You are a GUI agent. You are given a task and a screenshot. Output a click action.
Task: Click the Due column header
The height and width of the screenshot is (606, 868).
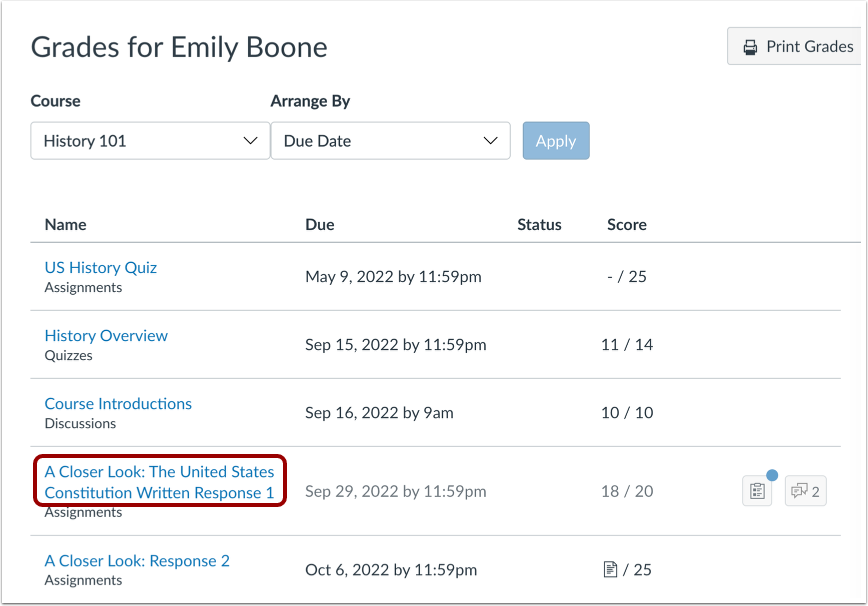[x=320, y=225]
